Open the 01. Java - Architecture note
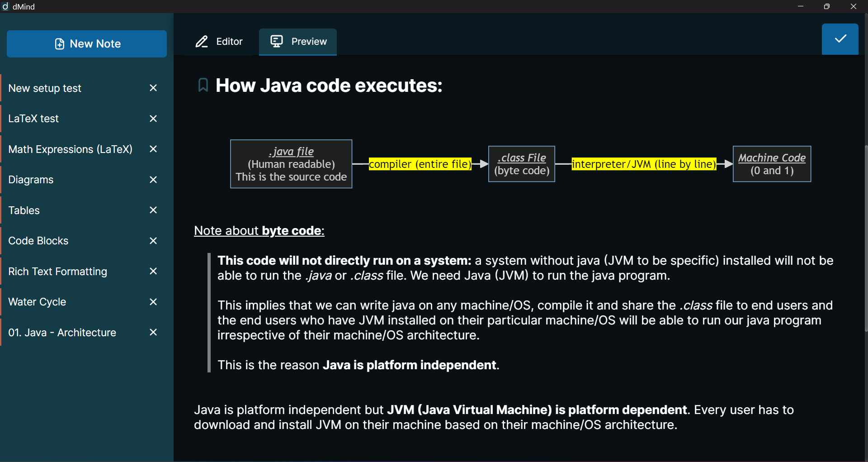The width and height of the screenshot is (868, 462). click(62, 333)
